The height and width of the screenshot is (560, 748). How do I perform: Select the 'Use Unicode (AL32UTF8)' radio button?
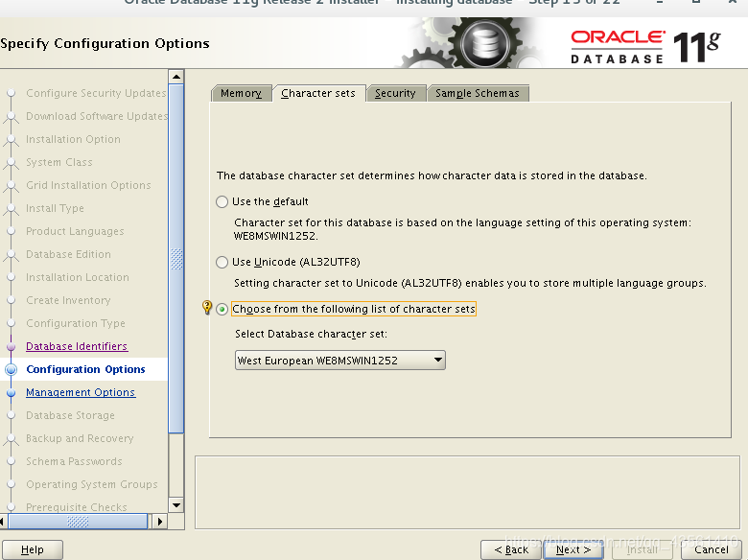[222, 262]
